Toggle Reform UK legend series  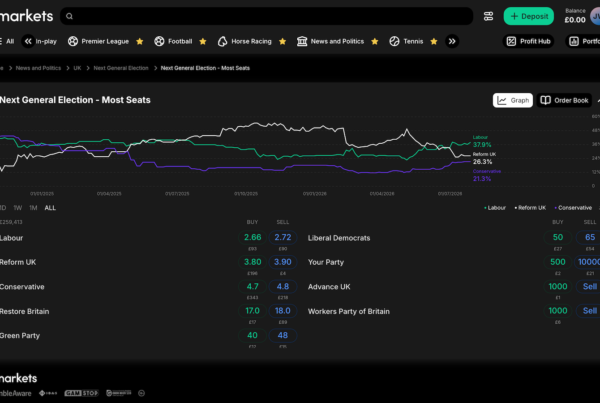tap(530, 208)
